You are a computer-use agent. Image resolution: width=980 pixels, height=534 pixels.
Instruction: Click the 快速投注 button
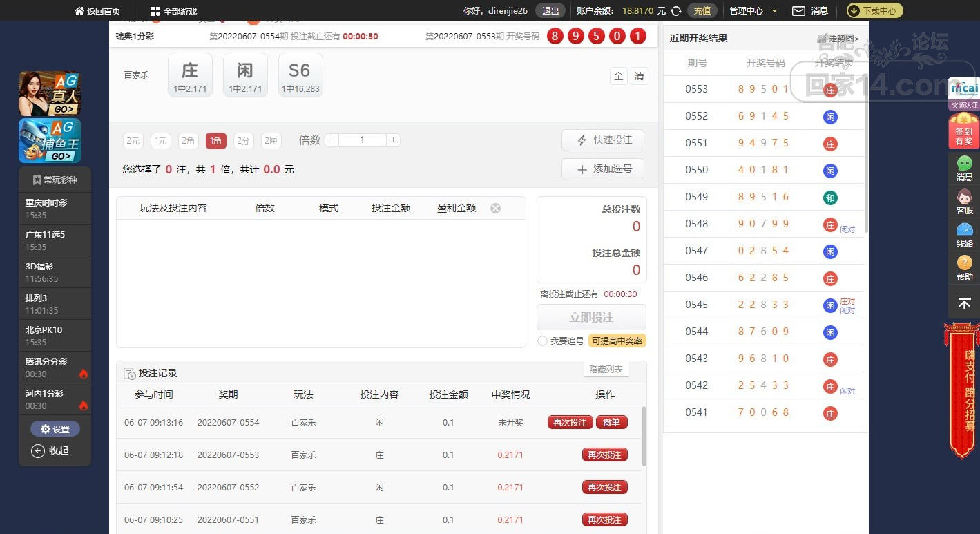coord(602,140)
